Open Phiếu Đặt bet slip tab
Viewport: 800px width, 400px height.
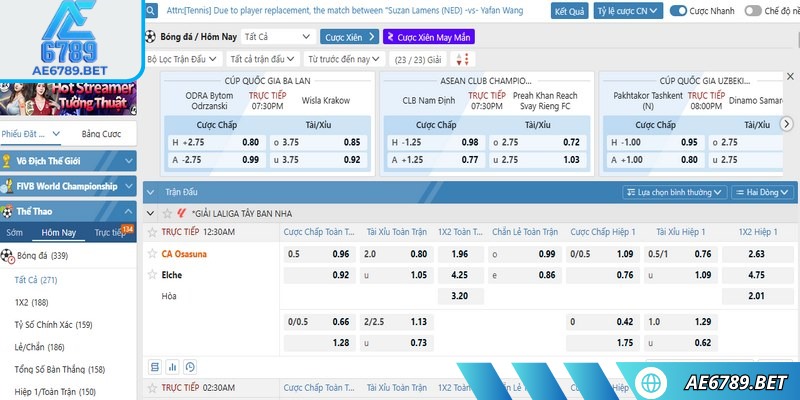30,134
